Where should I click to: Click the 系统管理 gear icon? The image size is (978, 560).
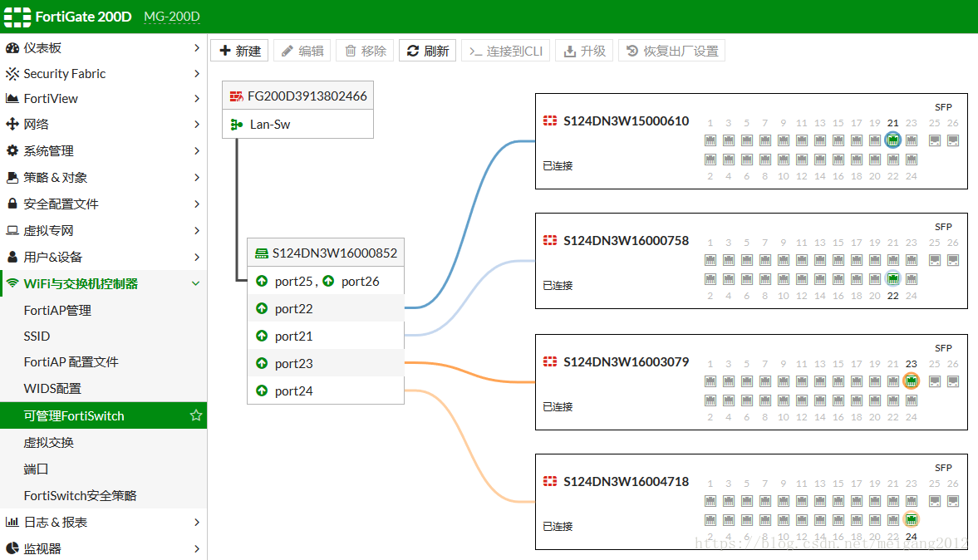pyautogui.click(x=12, y=150)
